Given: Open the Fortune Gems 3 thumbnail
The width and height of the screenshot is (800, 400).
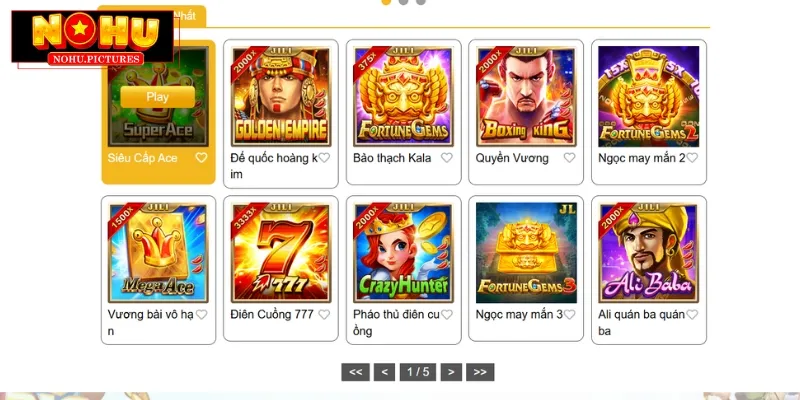Looking at the screenshot, I should pyautogui.click(x=526, y=253).
